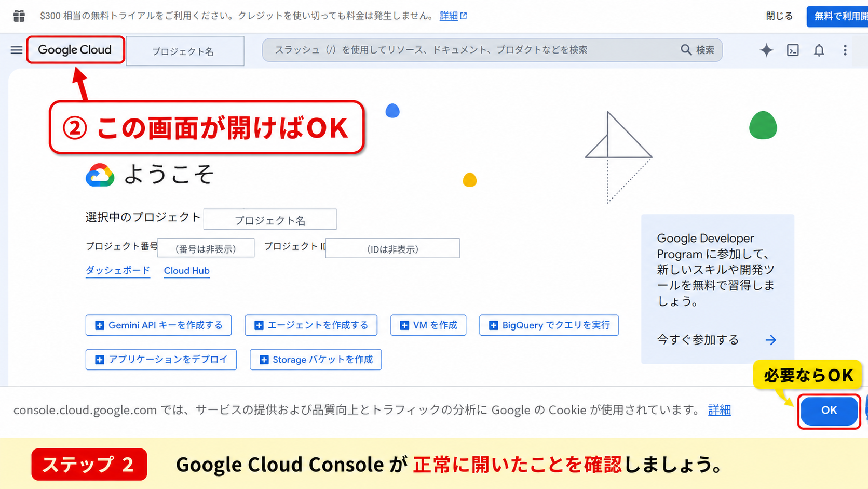Open the Cloud Hub link
This screenshot has width=868, height=489.
click(187, 271)
